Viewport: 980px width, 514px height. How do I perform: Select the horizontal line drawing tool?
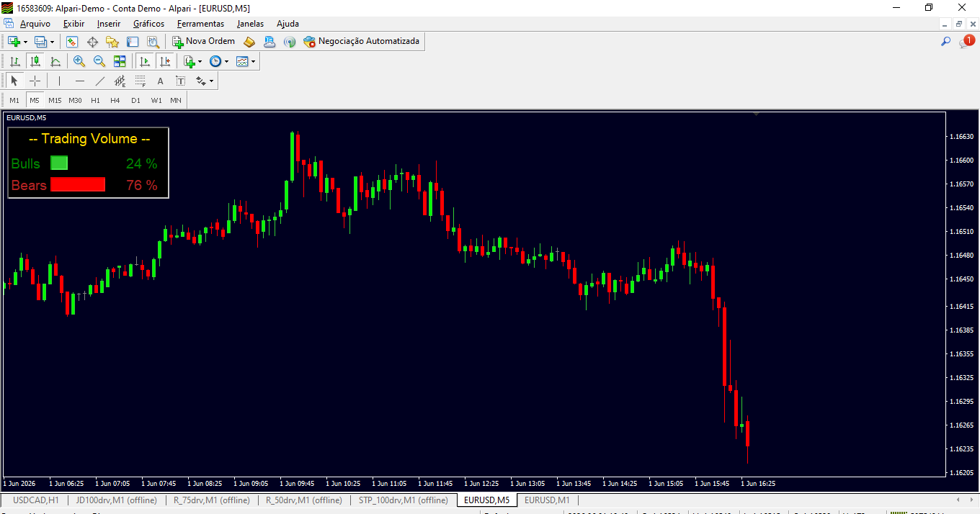(x=80, y=81)
